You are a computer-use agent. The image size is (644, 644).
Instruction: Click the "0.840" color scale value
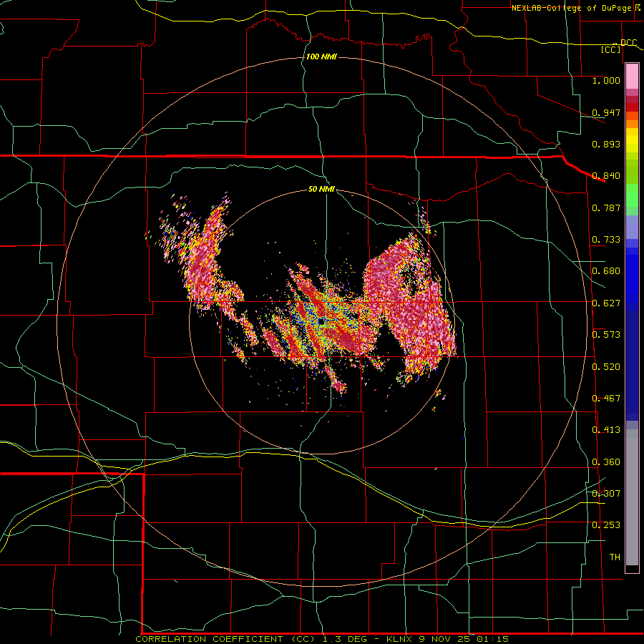click(606, 176)
